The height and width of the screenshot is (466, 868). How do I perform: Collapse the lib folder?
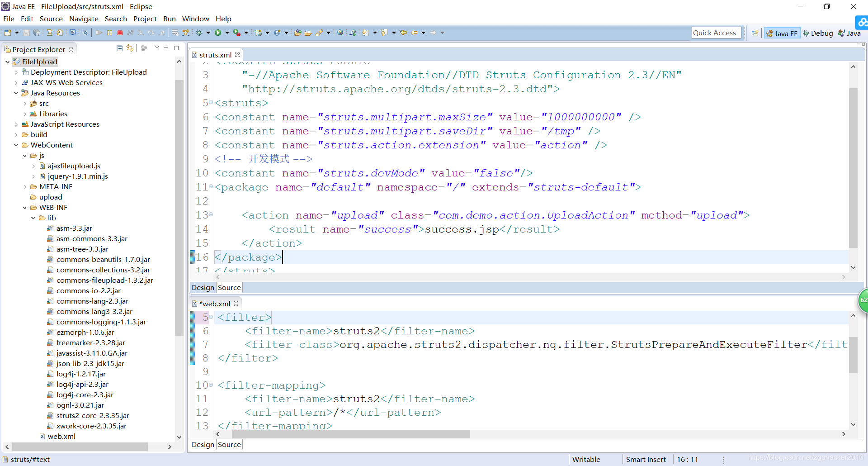(33, 218)
